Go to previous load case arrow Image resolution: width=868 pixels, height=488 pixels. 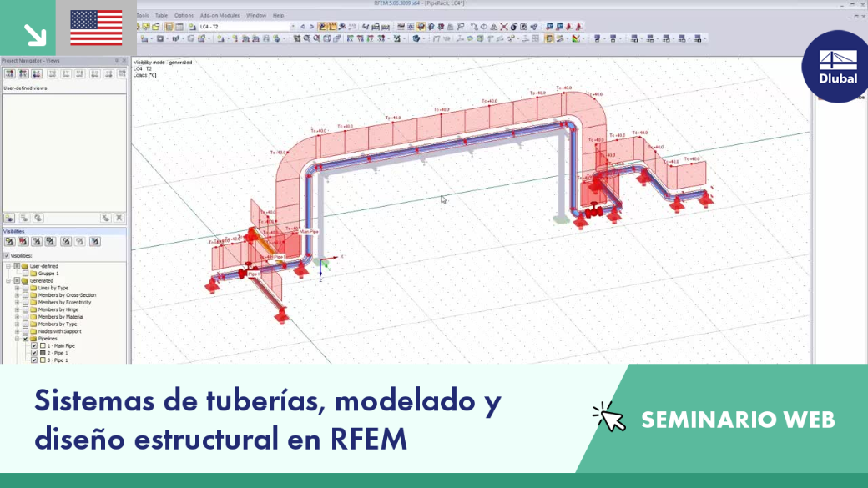(x=302, y=27)
